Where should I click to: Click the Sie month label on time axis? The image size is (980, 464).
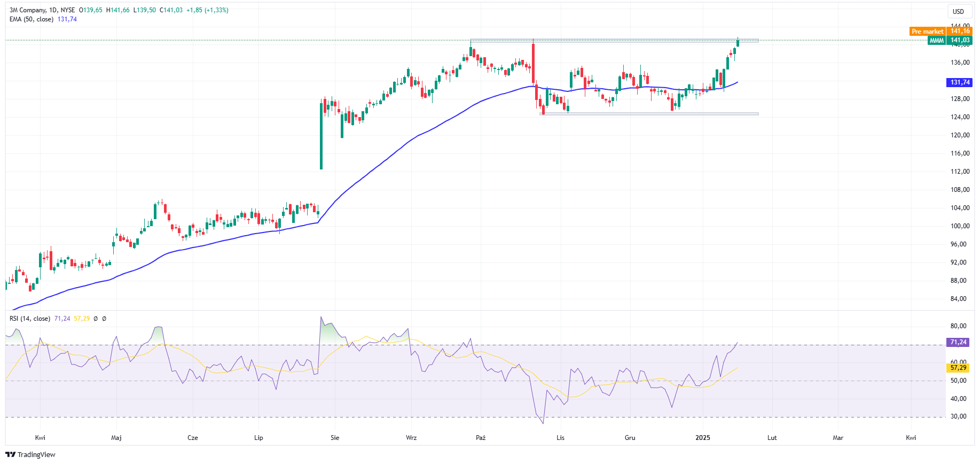[335, 438]
